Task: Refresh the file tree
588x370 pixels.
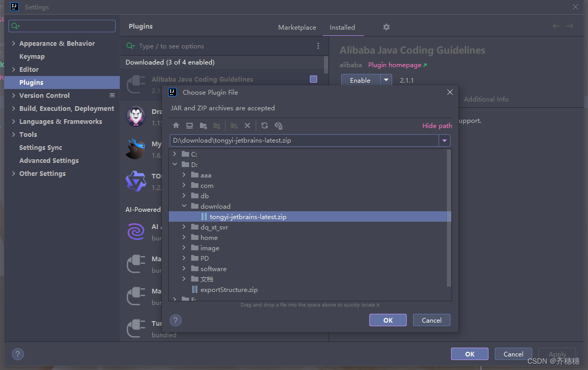Action: tap(265, 125)
